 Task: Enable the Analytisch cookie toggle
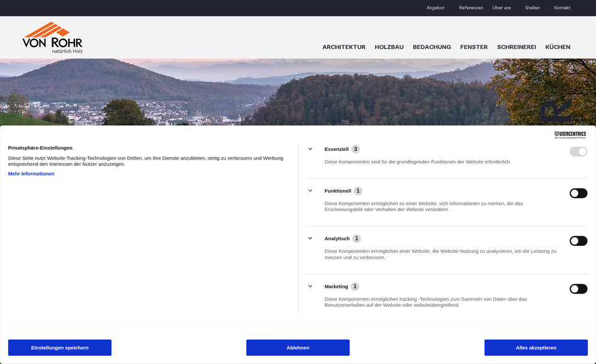(578, 241)
